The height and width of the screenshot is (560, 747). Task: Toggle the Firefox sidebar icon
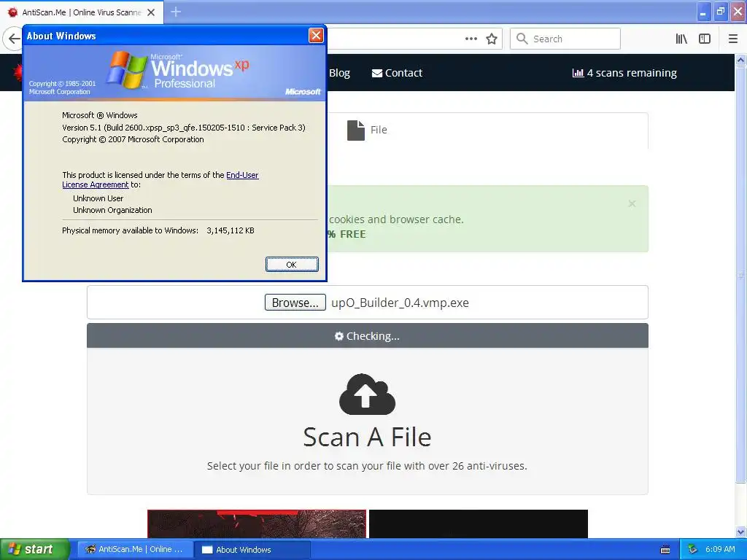[x=705, y=39]
